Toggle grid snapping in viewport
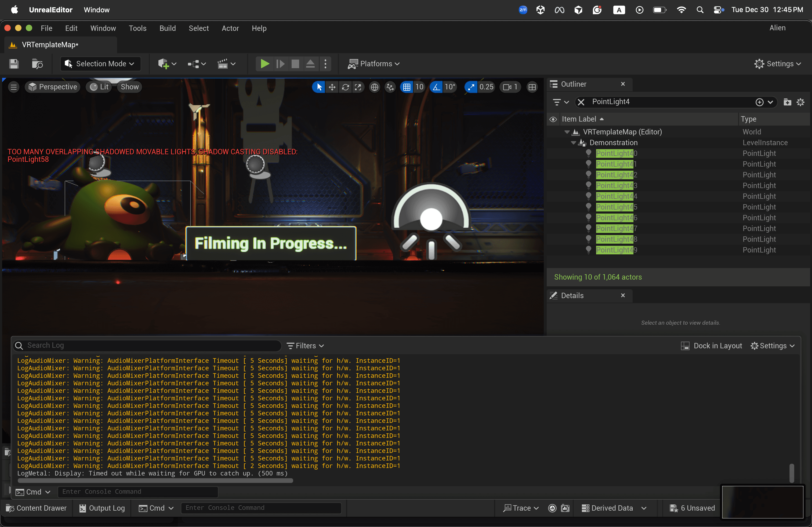 coord(407,87)
